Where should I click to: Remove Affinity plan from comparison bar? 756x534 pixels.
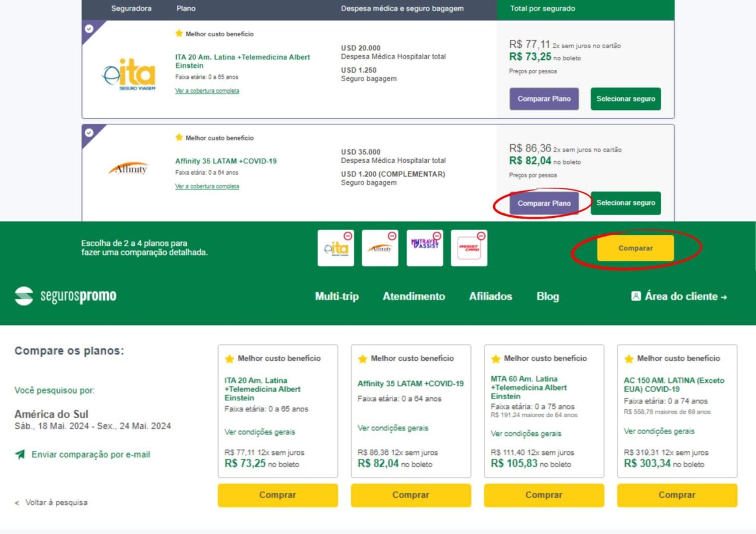point(393,236)
